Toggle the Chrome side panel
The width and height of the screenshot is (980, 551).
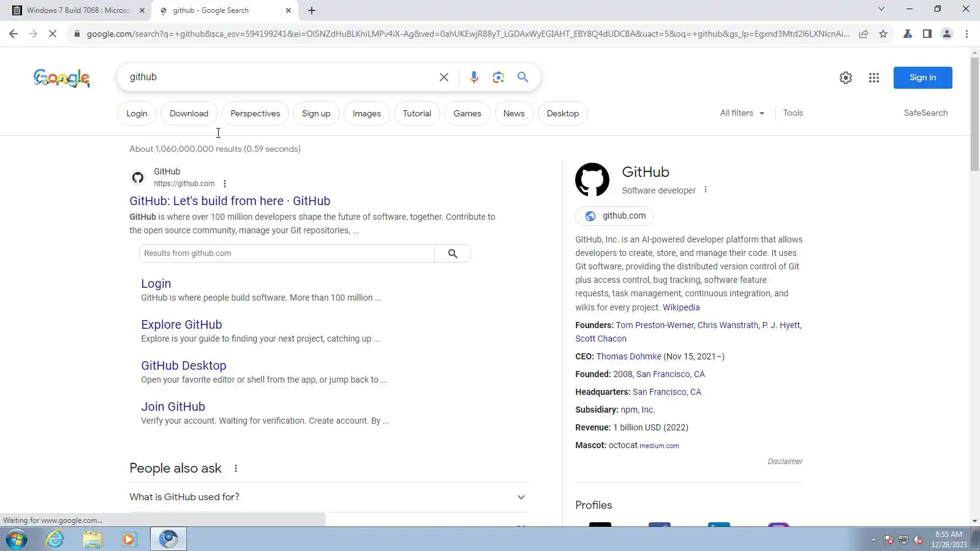coord(927,34)
